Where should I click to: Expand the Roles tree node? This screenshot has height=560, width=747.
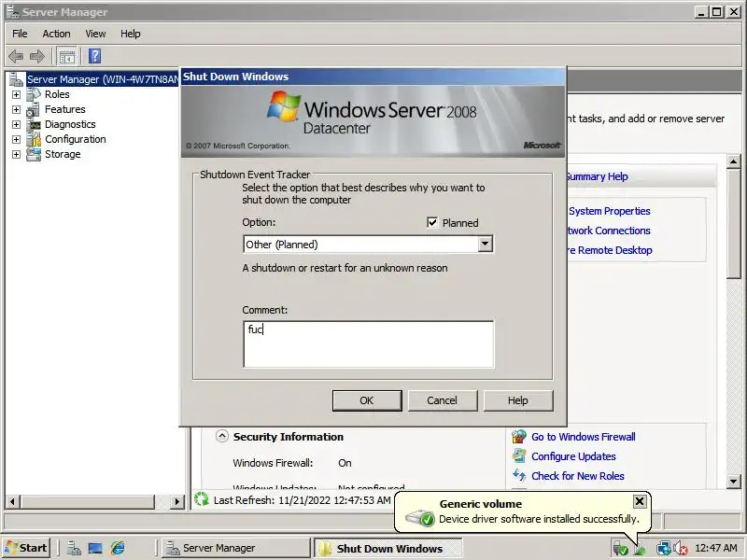click(x=16, y=94)
